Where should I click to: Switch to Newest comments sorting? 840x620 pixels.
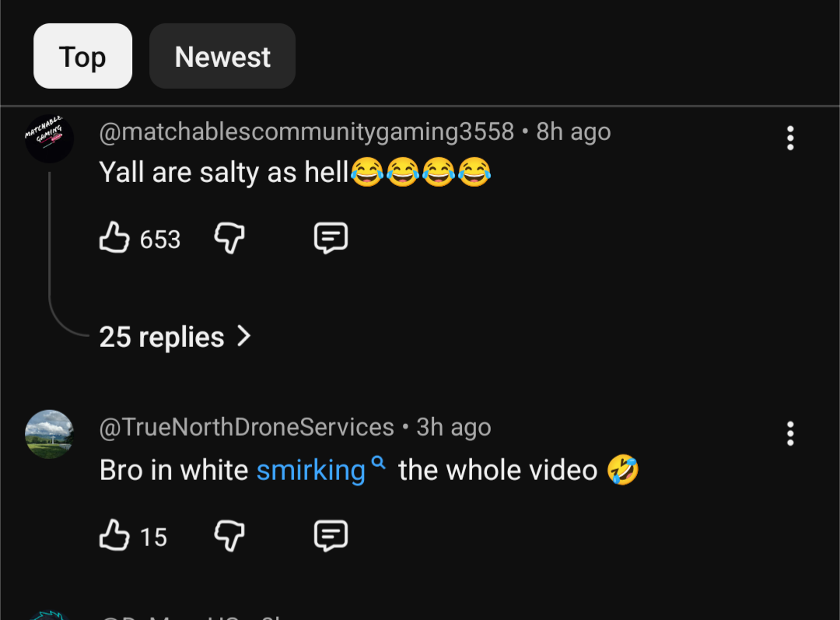point(222,56)
